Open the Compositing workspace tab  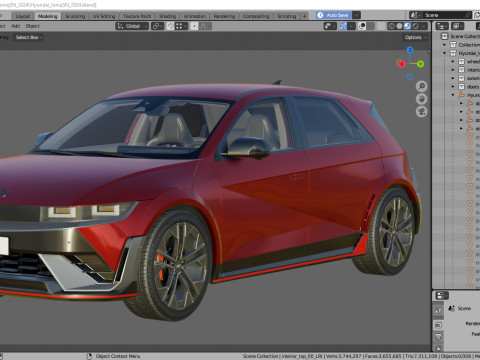pos(256,16)
